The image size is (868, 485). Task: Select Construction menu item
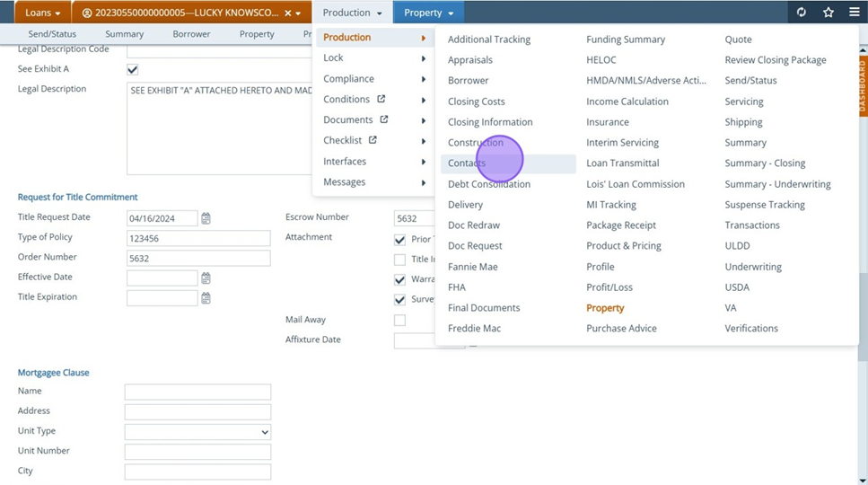tap(476, 142)
